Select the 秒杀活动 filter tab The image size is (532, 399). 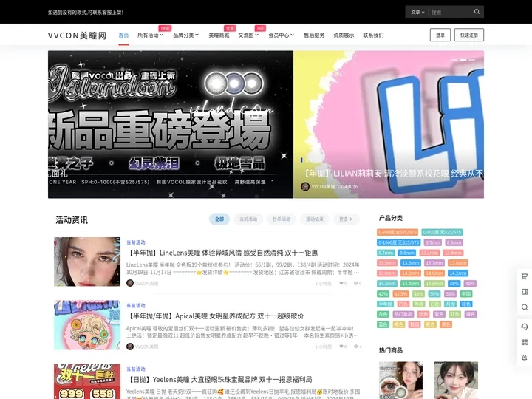pyautogui.click(x=282, y=219)
